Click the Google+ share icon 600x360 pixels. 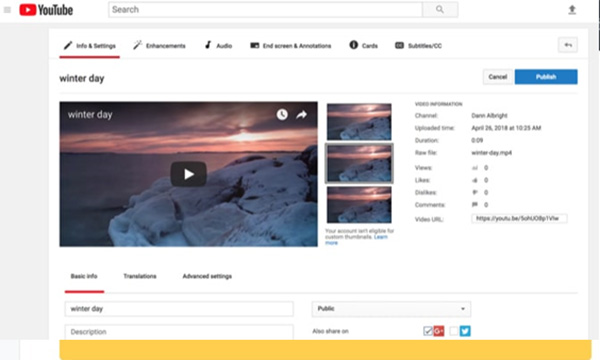(x=439, y=331)
